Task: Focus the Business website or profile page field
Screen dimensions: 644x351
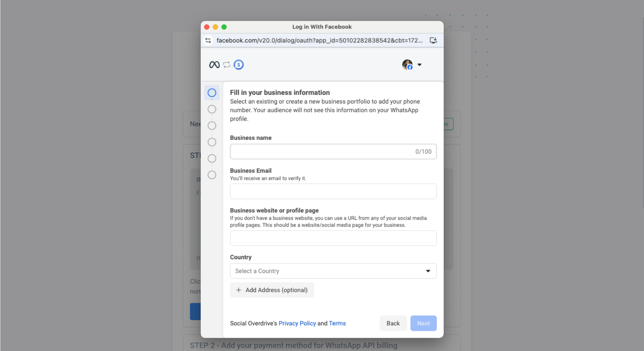Action: [333, 238]
